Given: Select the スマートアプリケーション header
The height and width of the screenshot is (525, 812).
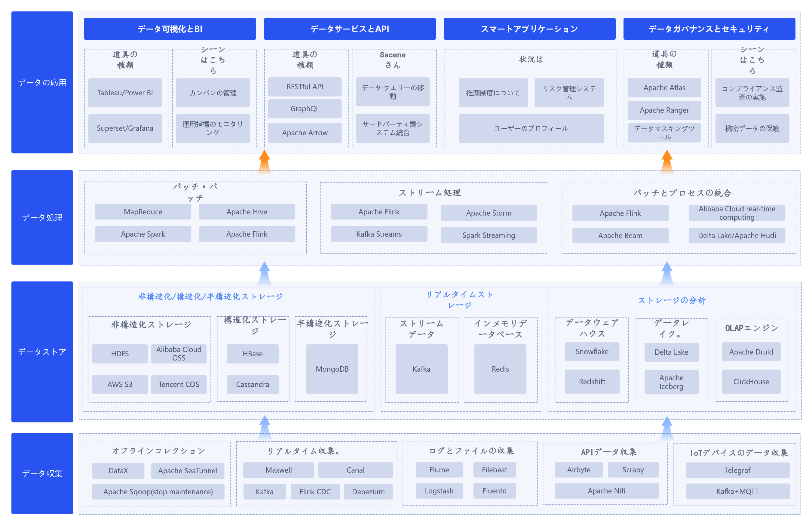Looking at the screenshot, I should pyautogui.click(x=529, y=29).
